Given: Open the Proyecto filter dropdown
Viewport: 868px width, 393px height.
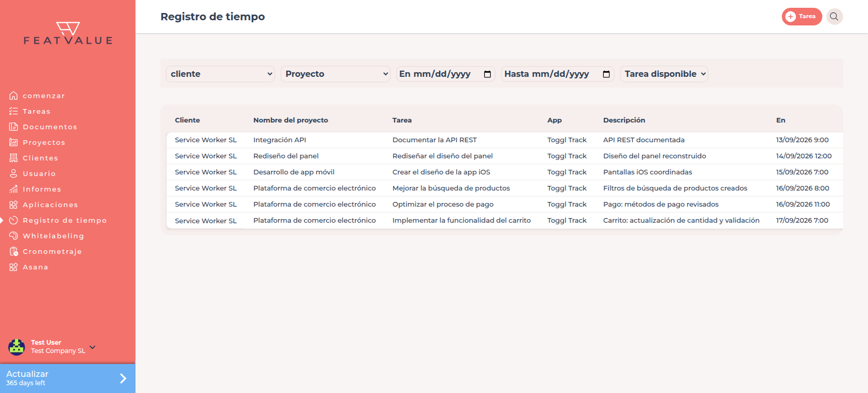Looking at the screenshot, I should [336, 74].
